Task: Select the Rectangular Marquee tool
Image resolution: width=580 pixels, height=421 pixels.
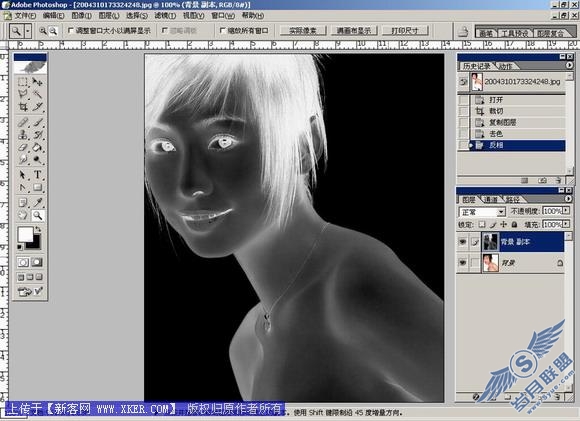Action: (23, 82)
